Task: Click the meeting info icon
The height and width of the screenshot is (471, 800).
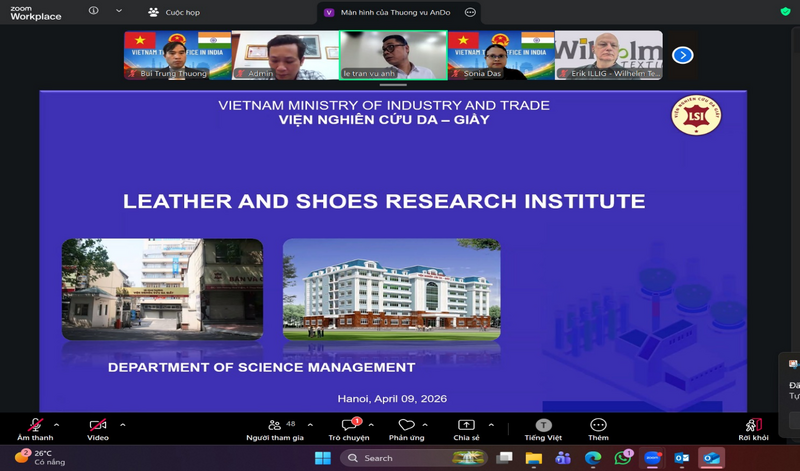Action: coord(94,12)
